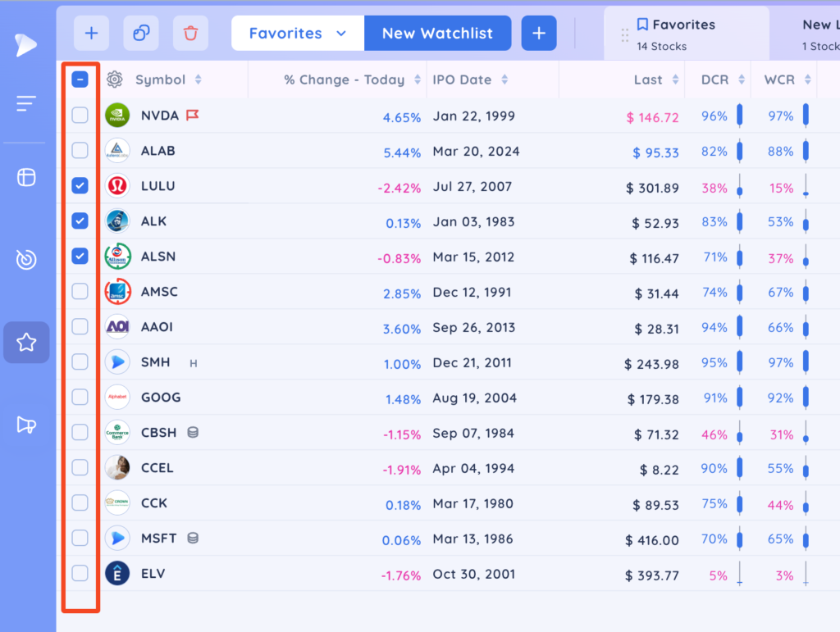Screen dimensions: 840x632
Task: Click the blue plus button beside New Watchlist
Action: tap(539, 33)
